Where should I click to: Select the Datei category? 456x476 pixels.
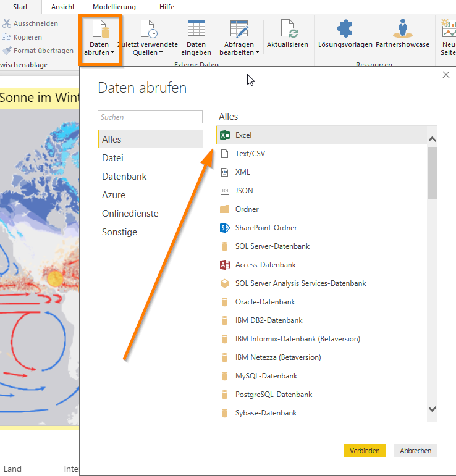(x=150, y=157)
